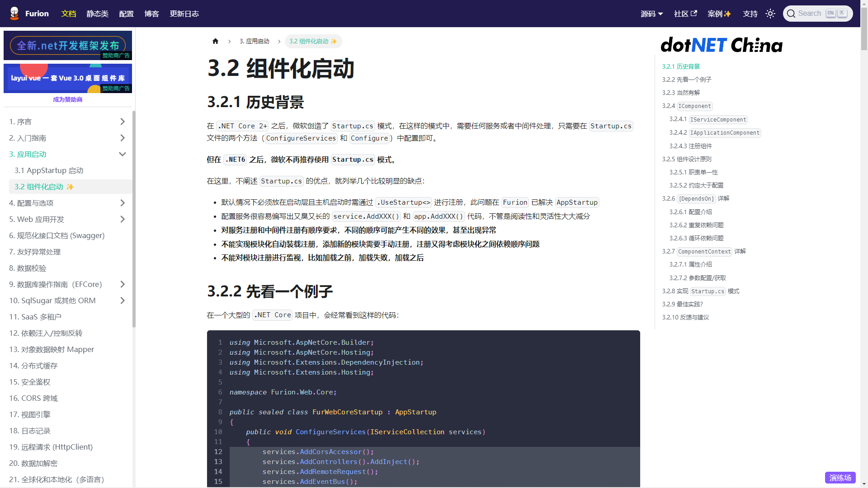The width and height of the screenshot is (868, 488).
Task: Click the page vertical scrollbar
Action: coord(864,29)
